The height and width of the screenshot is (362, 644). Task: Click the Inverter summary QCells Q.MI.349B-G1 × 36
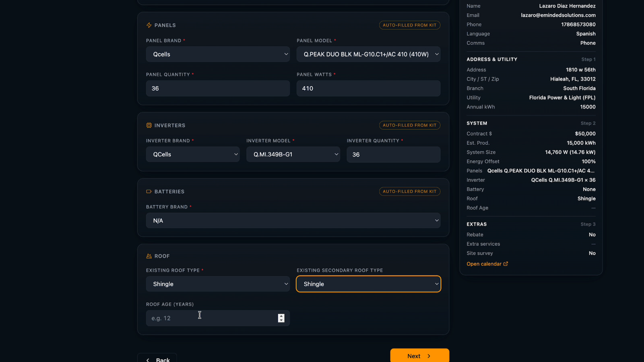[x=563, y=180]
